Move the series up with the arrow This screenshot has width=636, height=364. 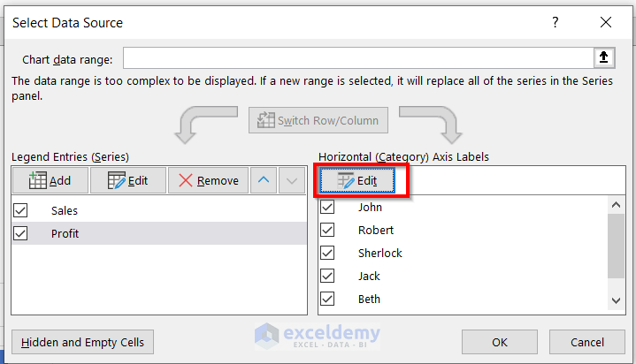click(264, 180)
